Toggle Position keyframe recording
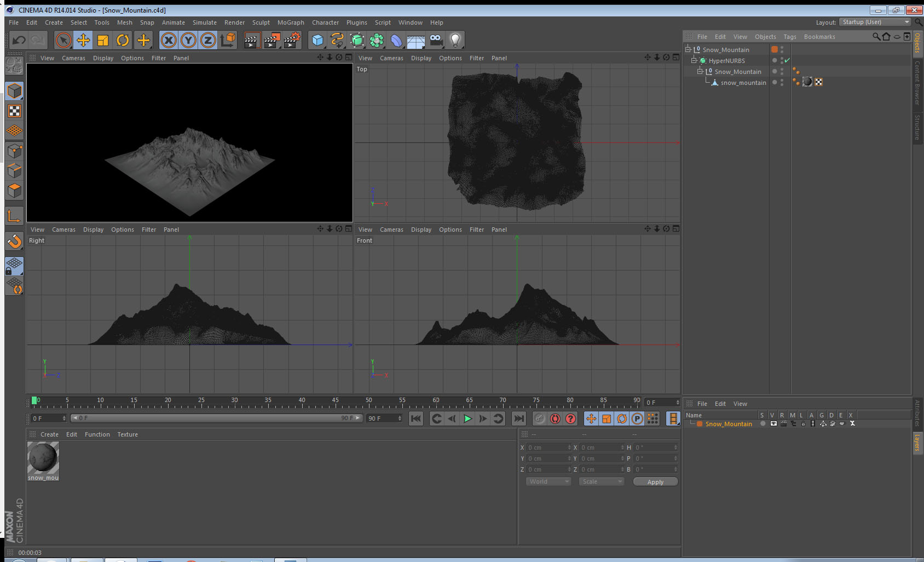 [x=591, y=418]
